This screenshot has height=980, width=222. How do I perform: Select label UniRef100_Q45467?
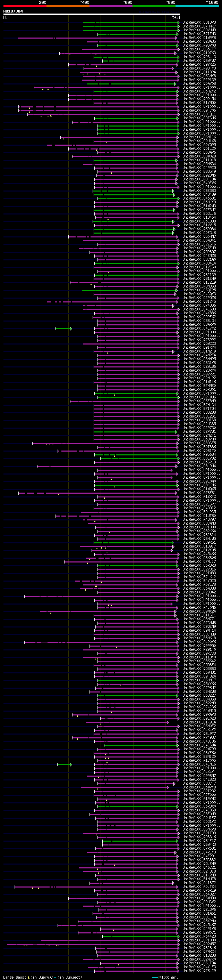199,925
